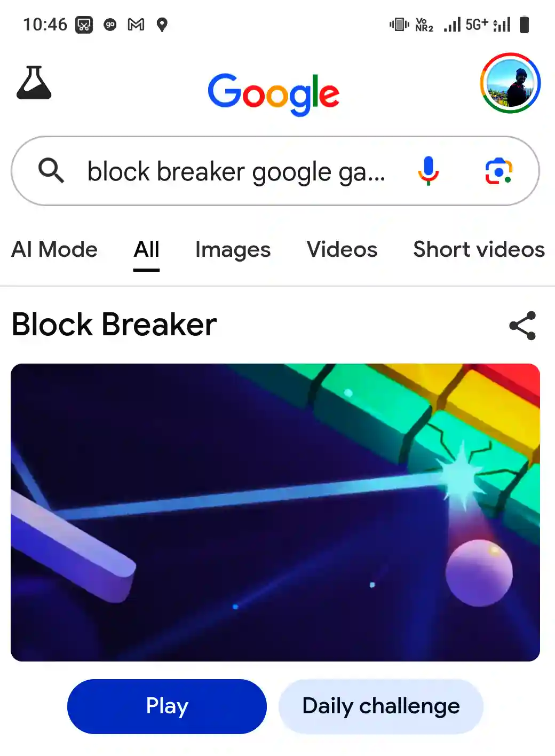Switch to the Images tab

(x=233, y=249)
